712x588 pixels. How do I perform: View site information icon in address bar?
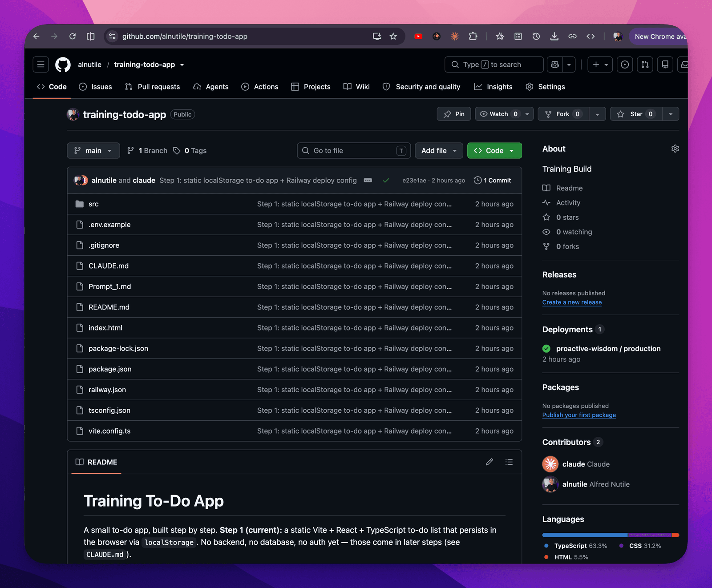pyautogui.click(x=113, y=36)
